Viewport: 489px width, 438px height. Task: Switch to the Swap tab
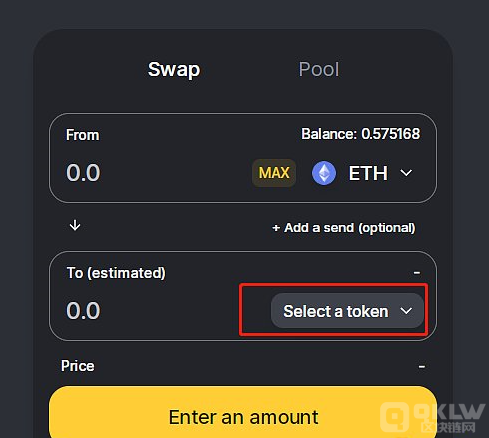tap(174, 69)
